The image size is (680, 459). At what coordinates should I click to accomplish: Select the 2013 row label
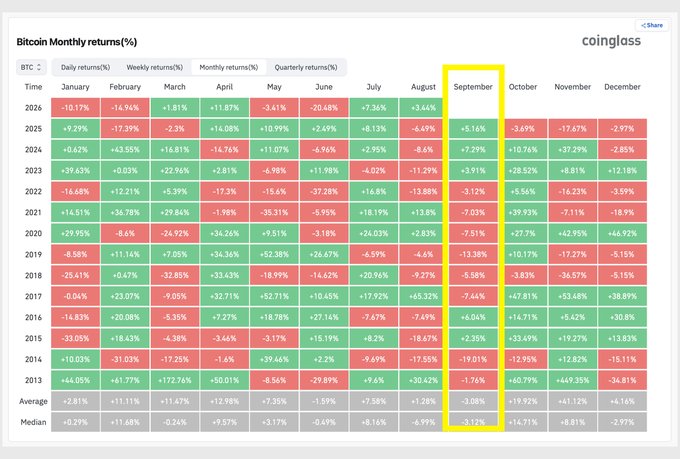[x=33, y=380]
